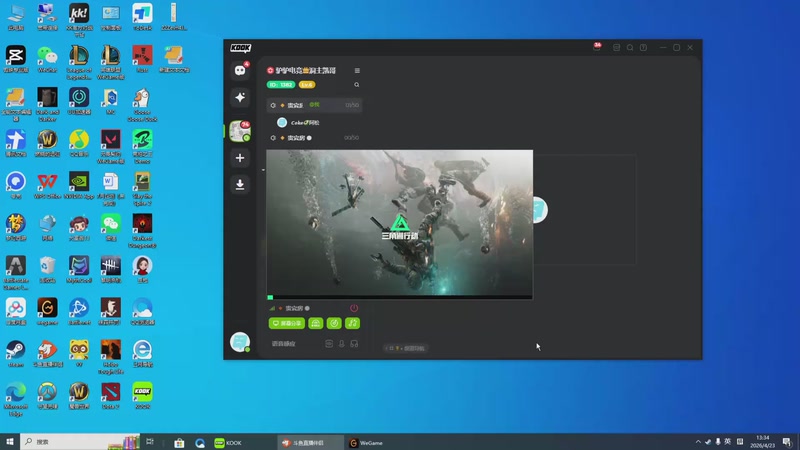
Task: Open the server hamburger menu
Action: [x=357, y=70]
